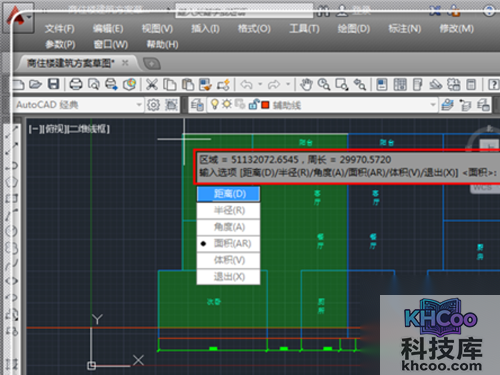Expand the 辅助线 layer dropdown
Viewport: 500px width, 375px height.
click(433, 105)
